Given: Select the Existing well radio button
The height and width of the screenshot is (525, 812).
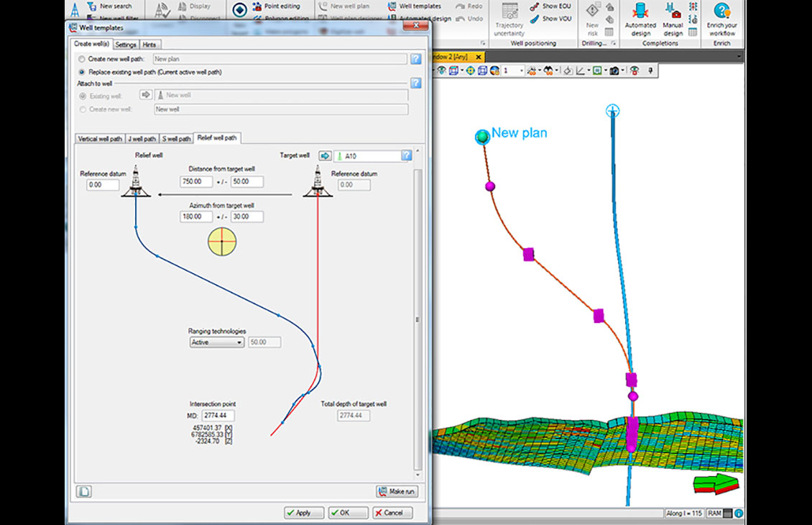Looking at the screenshot, I should [83, 96].
